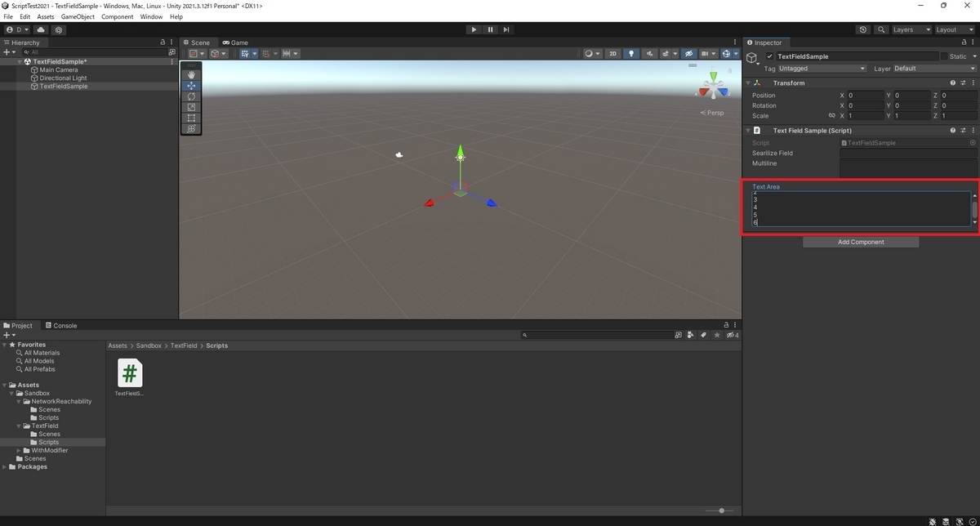Image resolution: width=980 pixels, height=526 pixels.
Task: Click the Add Component button
Action: (x=860, y=242)
